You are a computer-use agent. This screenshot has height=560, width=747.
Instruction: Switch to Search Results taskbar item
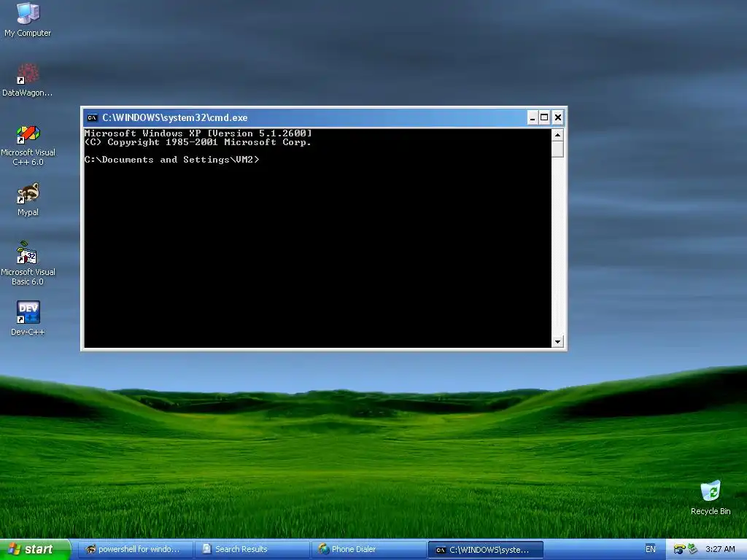click(x=252, y=549)
